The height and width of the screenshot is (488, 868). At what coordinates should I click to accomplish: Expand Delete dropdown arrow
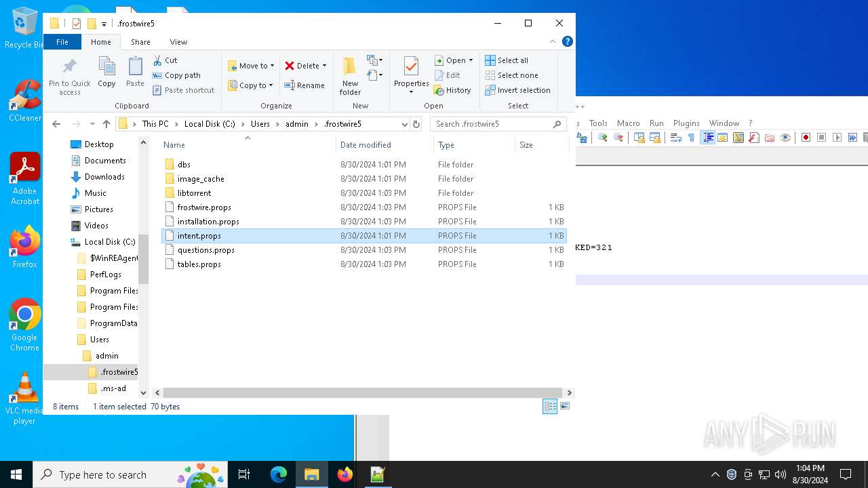pos(324,66)
